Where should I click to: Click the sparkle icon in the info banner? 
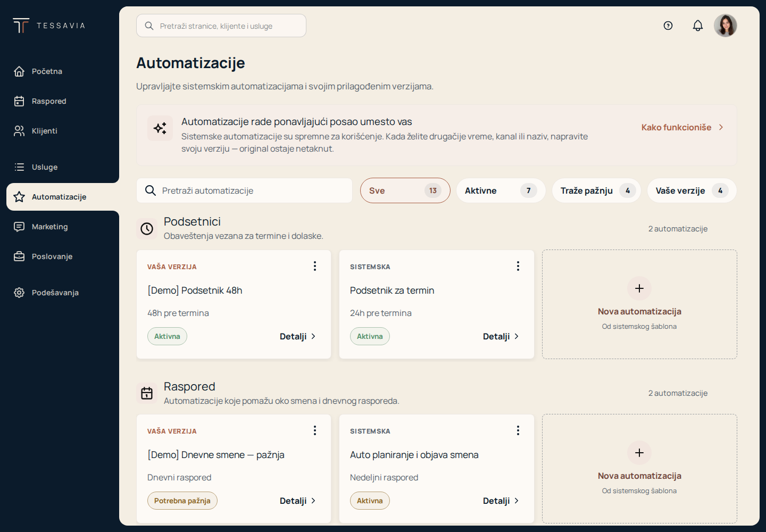coord(160,128)
